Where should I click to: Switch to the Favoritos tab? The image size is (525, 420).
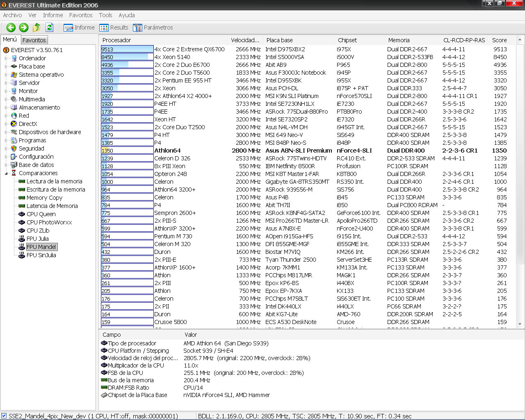coord(34,40)
